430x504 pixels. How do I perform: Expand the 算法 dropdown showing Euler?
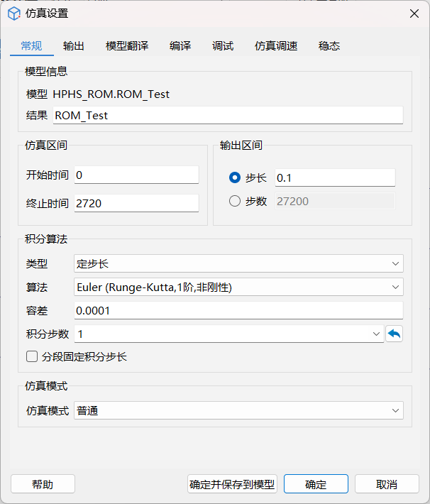pyautogui.click(x=238, y=287)
